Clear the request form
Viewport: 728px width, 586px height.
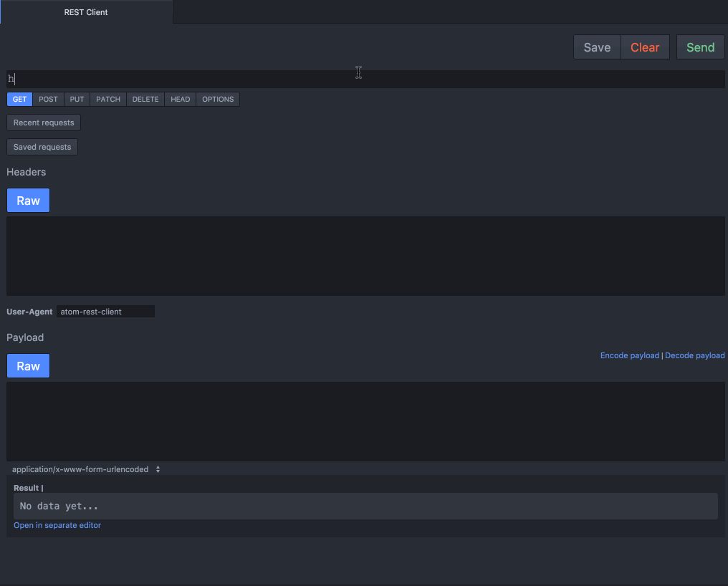(x=645, y=47)
